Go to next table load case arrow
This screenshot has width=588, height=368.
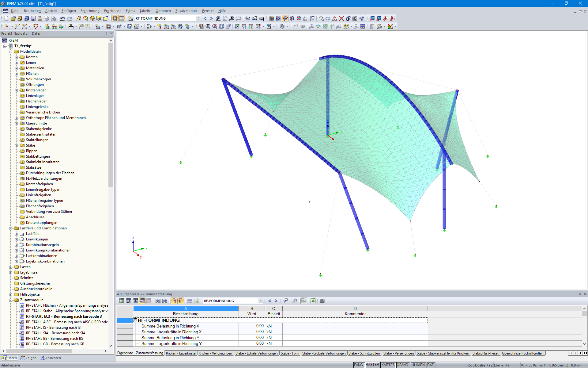276,301
